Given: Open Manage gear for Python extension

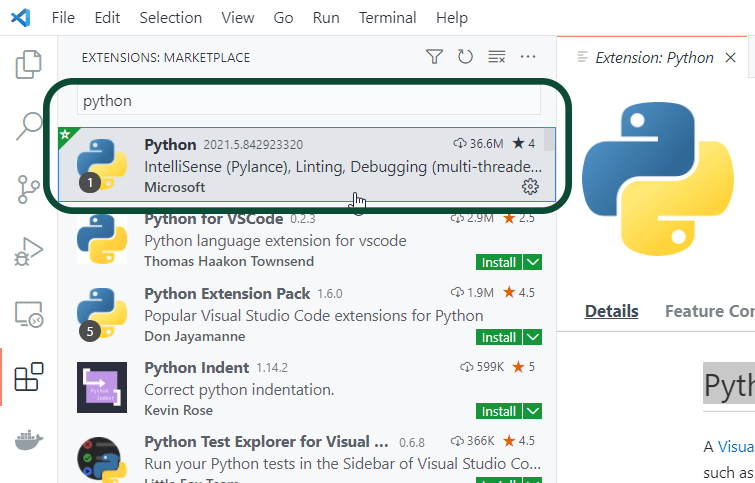Looking at the screenshot, I should point(530,186).
